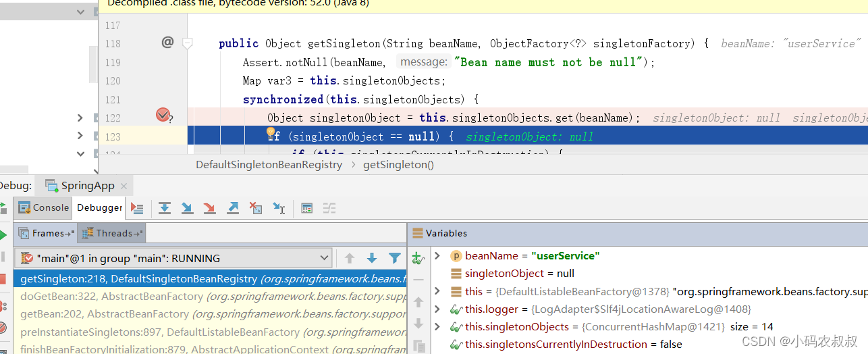This screenshot has height=354, width=868.
Task: Click the Step Over debugger icon
Action: coord(164,208)
